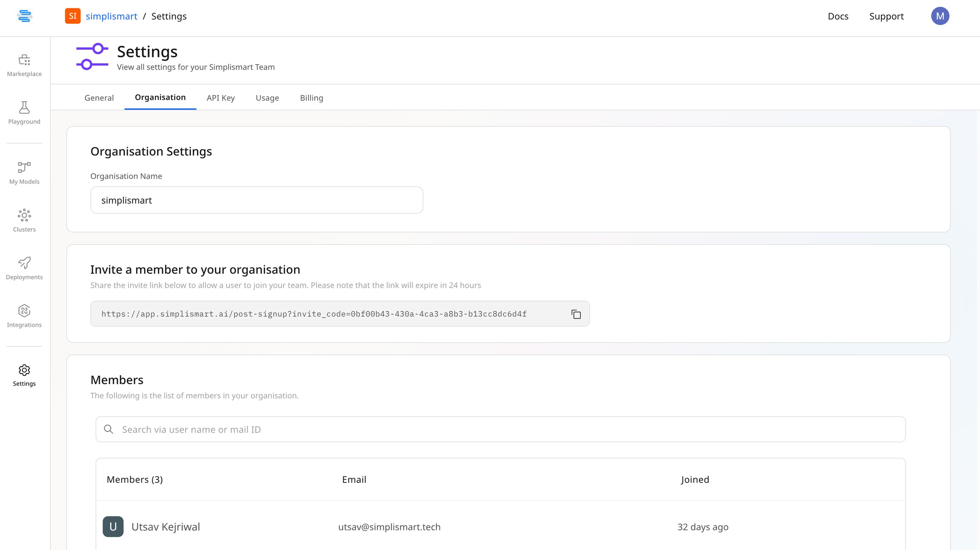Open the user avatar M menu
Screen dimensions: 980x550
940,16
